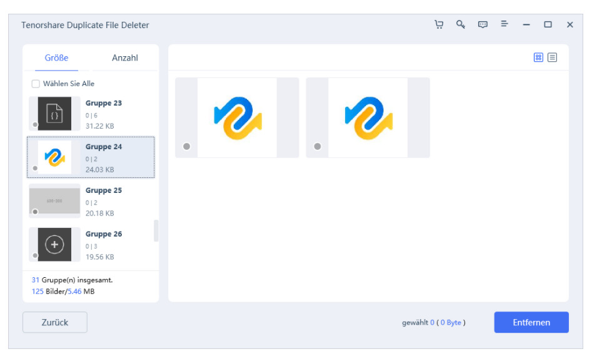Select the first duplicate image's selection dot
This screenshot has width=592, height=364.
186,146
